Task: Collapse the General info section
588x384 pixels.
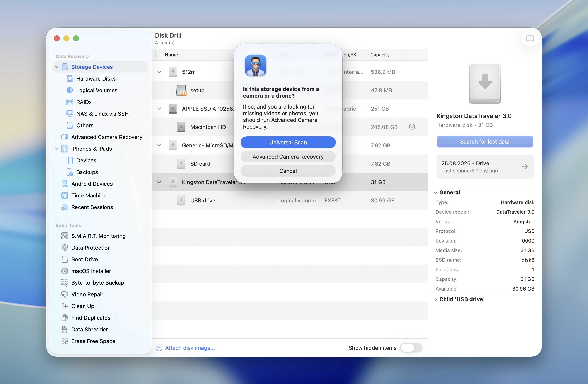Action: point(436,193)
